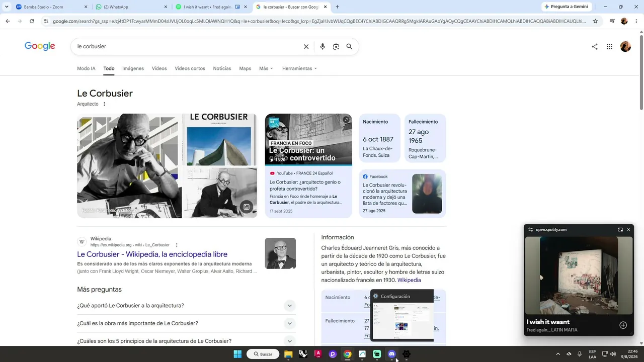644x362 pixels.
Task: Switch to Chrome in the taskbar
Action: pos(347,354)
